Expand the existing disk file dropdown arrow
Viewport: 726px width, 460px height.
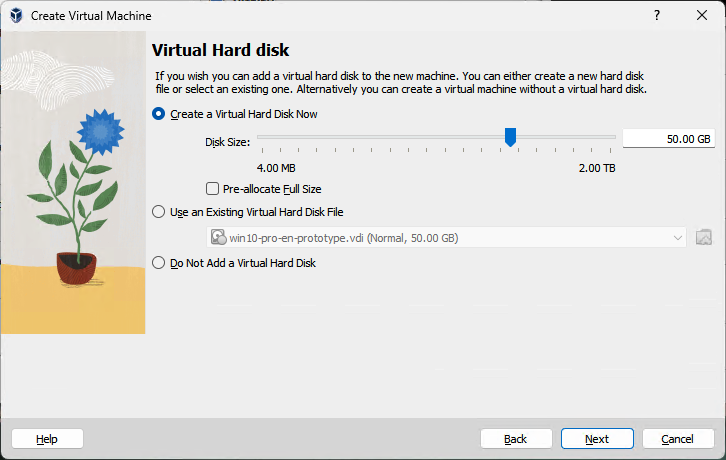(x=677, y=238)
